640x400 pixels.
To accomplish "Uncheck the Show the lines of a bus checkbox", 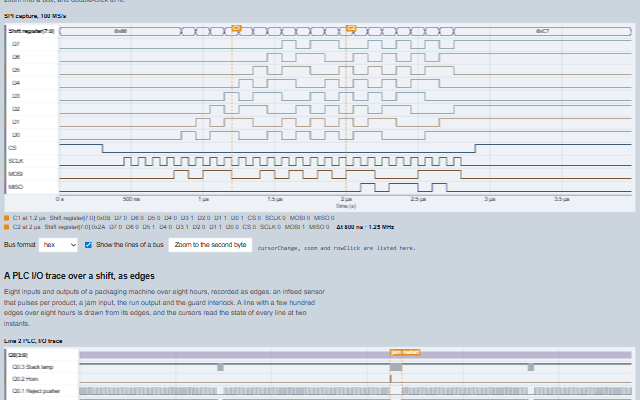I will [x=88, y=245].
